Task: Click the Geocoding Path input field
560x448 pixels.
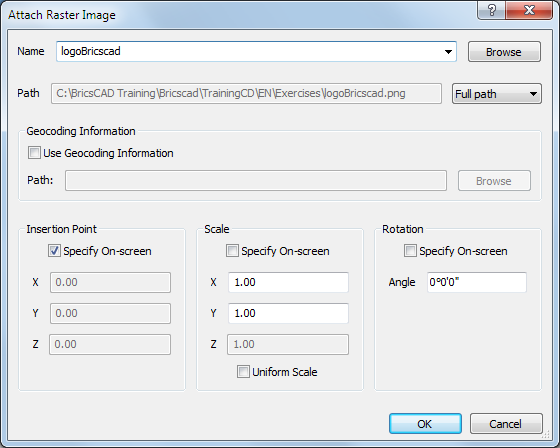Action: 256,180
